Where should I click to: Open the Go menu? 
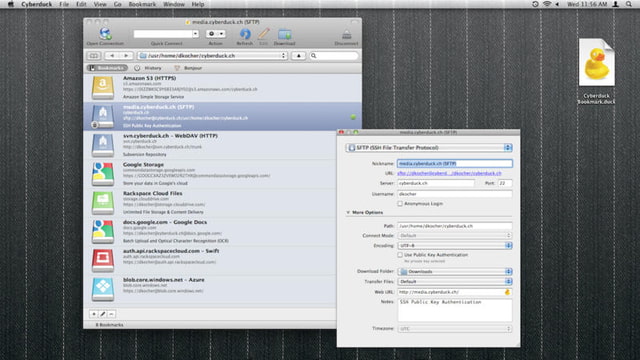tap(118, 4)
